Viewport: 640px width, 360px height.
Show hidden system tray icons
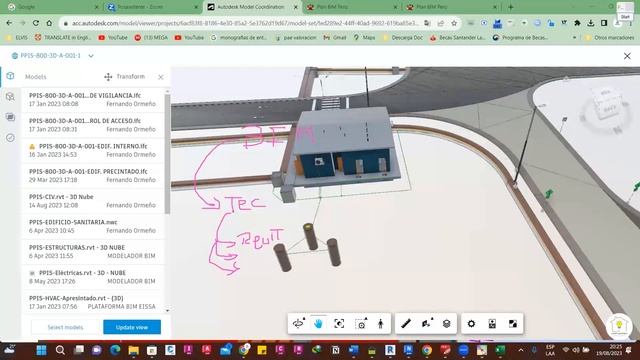click(x=521, y=350)
